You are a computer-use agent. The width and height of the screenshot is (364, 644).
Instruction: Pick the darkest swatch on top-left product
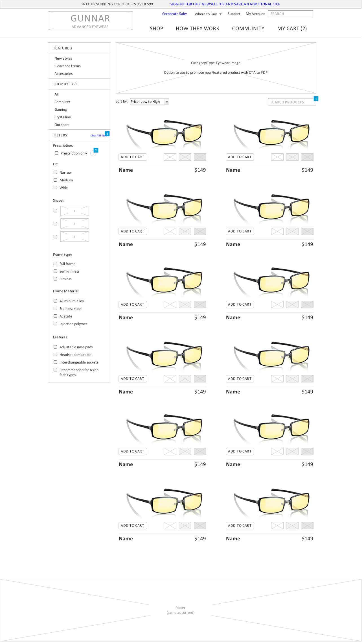200,157
